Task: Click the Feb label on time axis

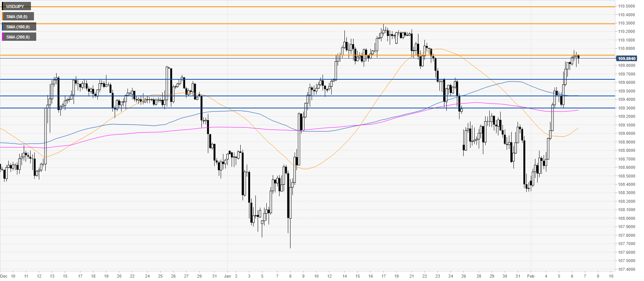Action: click(531, 276)
